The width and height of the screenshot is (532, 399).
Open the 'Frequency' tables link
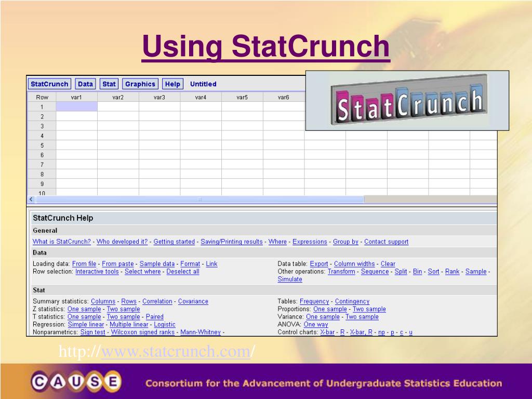click(314, 301)
